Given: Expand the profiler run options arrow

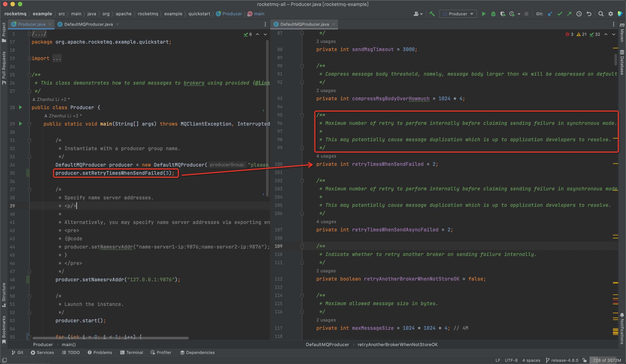Looking at the screenshot, I should (x=519, y=14).
